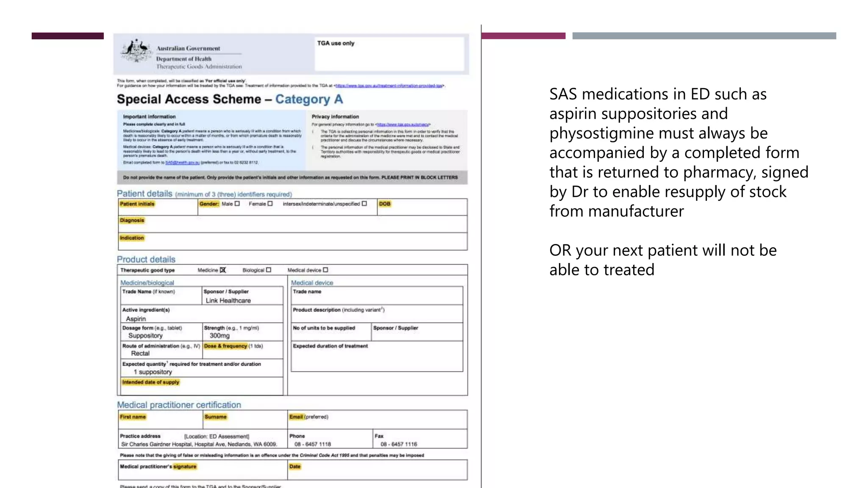Click the Diagnosis field
868x488 pixels.
pos(292,224)
